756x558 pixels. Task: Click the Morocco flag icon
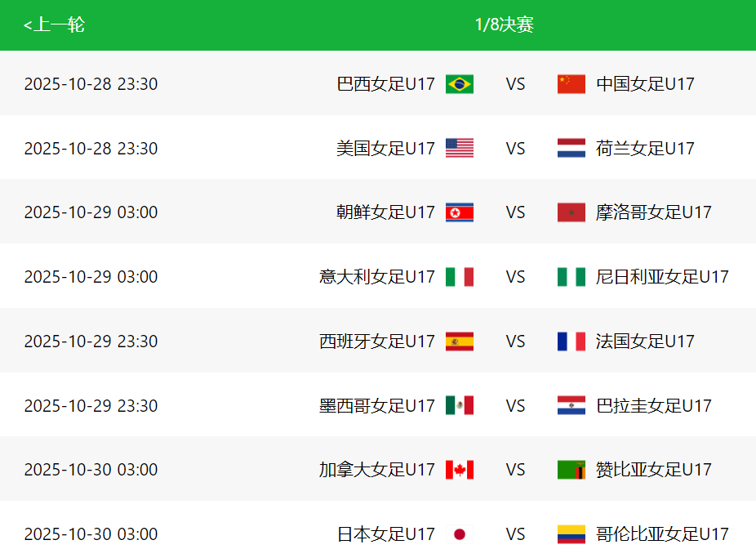[x=571, y=212]
